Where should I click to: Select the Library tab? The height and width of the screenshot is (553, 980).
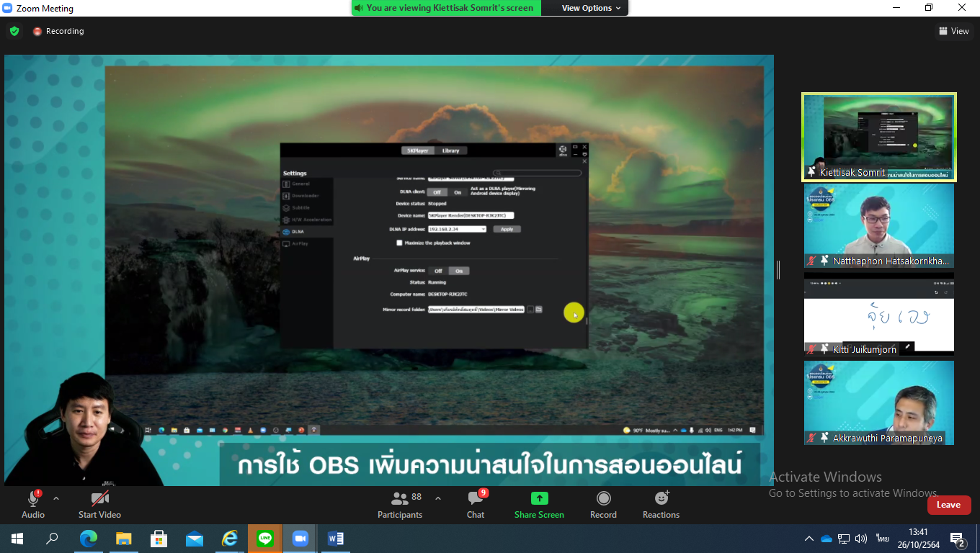pos(450,150)
